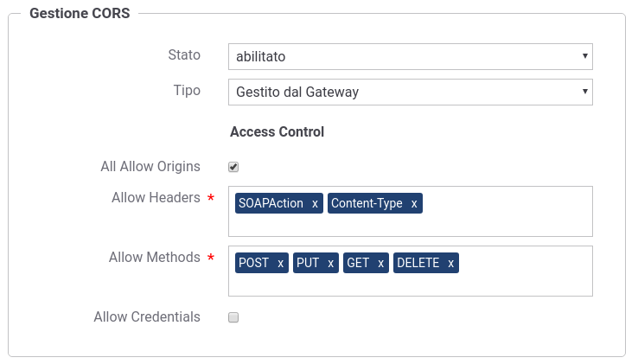Uncheck the All Allow Origins checkbox
Screen dimensions: 638x364
tap(233, 167)
